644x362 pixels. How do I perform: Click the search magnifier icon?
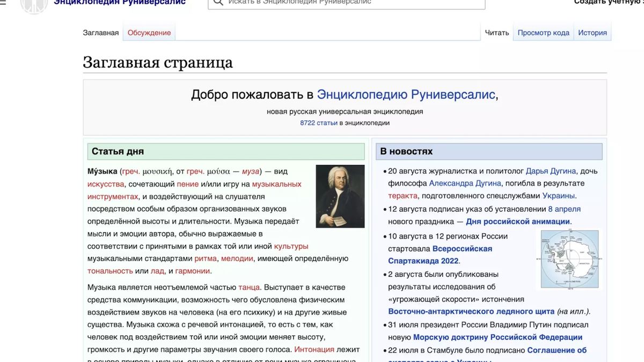[218, 2]
